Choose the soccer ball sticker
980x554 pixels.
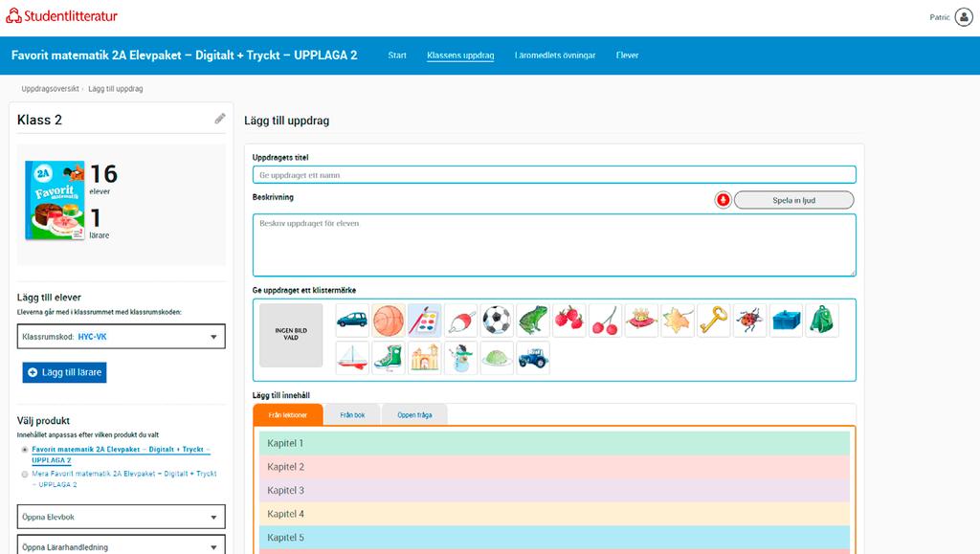click(x=497, y=321)
